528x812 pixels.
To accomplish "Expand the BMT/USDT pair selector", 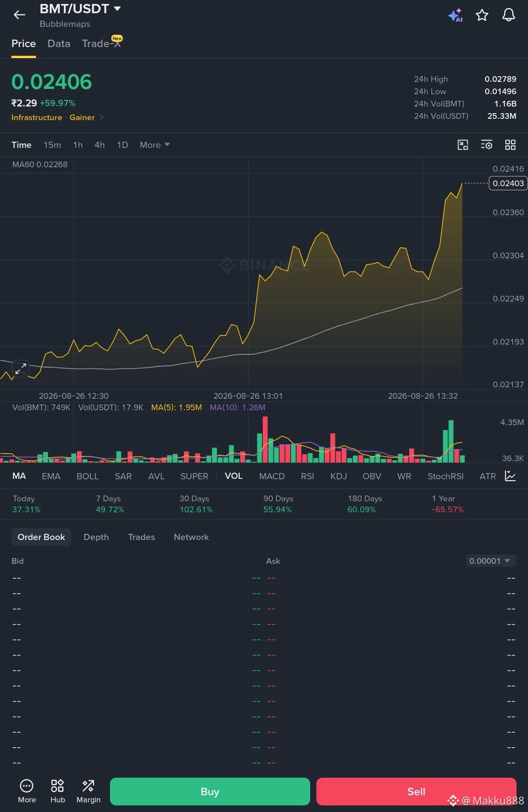I will pos(80,9).
